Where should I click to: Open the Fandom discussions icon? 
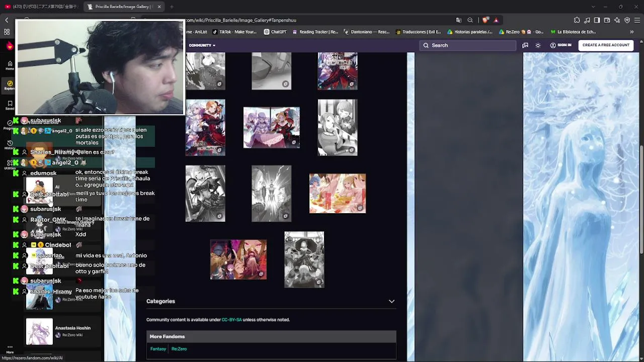[x=525, y=45]
